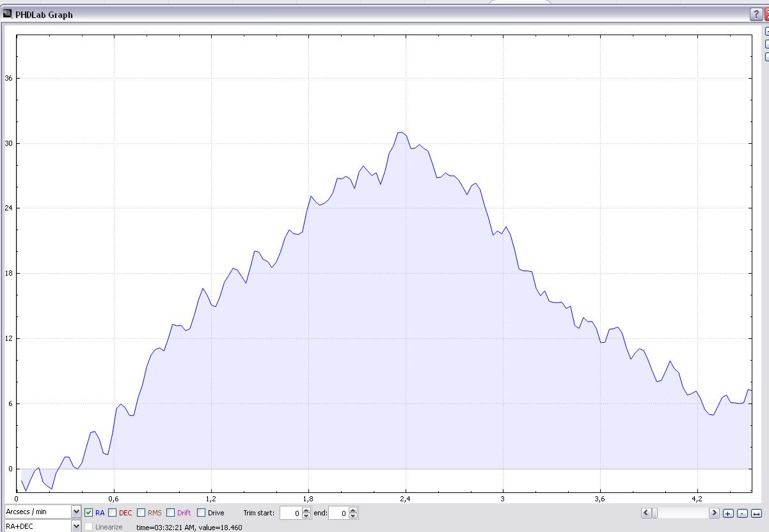Image resolution: width=769 pixels, height=532 pixels.
Task: Click the 0,6 x-axis label
Action: click(x=113, y=498)
